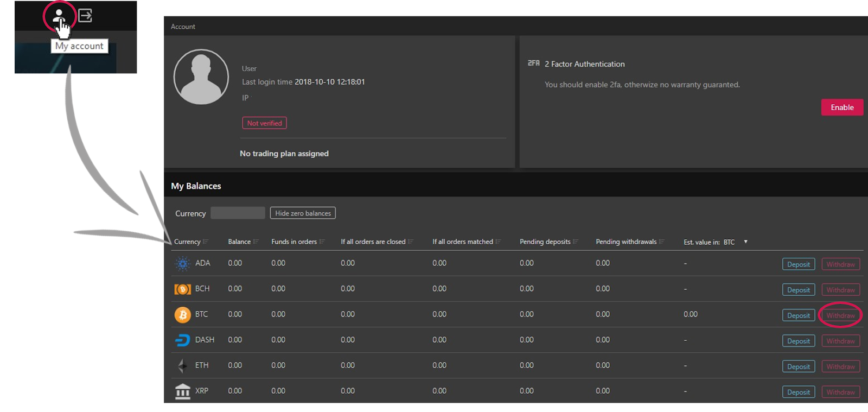This screenshot has width=868, height=412.
Task: Click the Not verified badge
Action: [x=264, y=123]
